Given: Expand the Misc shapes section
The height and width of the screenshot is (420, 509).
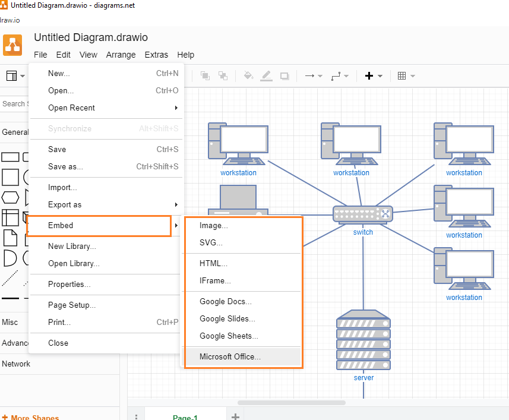Looking at the screenshot, I should (x=14, y=323).
